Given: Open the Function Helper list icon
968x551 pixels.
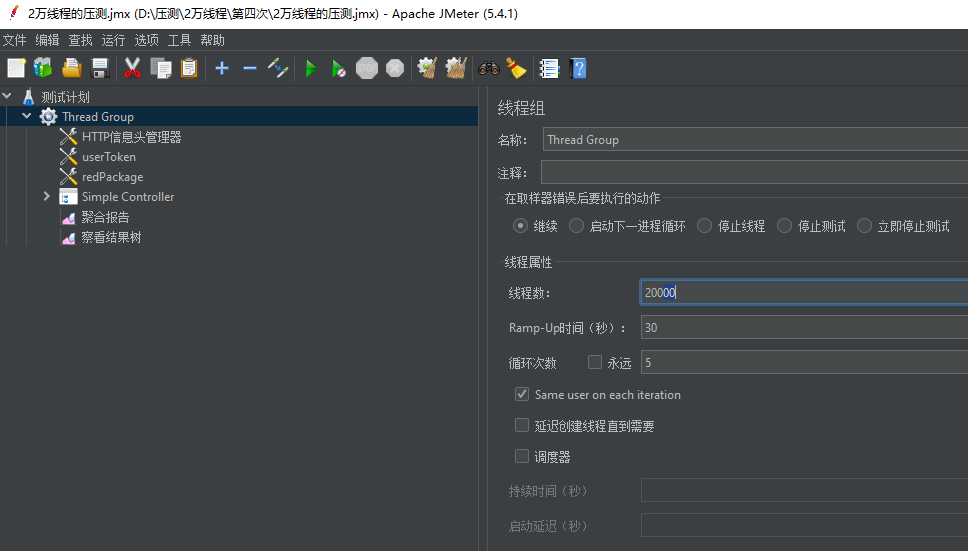Looking at the screenshot, I should pyautogui.click(x=549, y=68).
